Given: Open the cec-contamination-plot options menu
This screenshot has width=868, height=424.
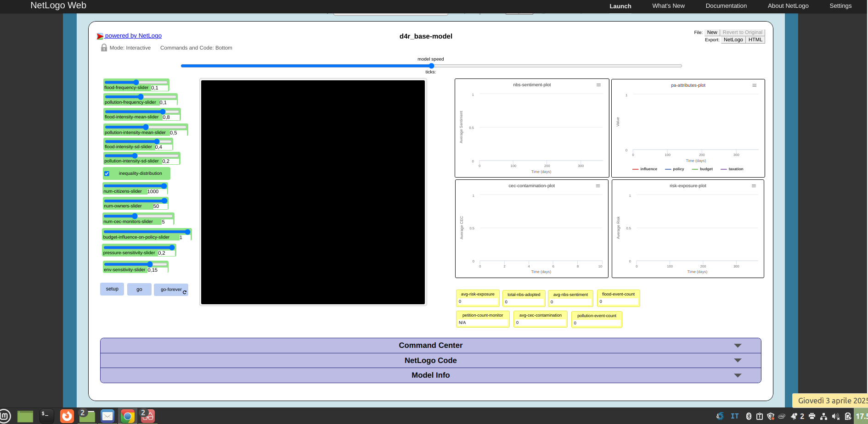Looking at the screenshot, I should [x=597, y=185].
